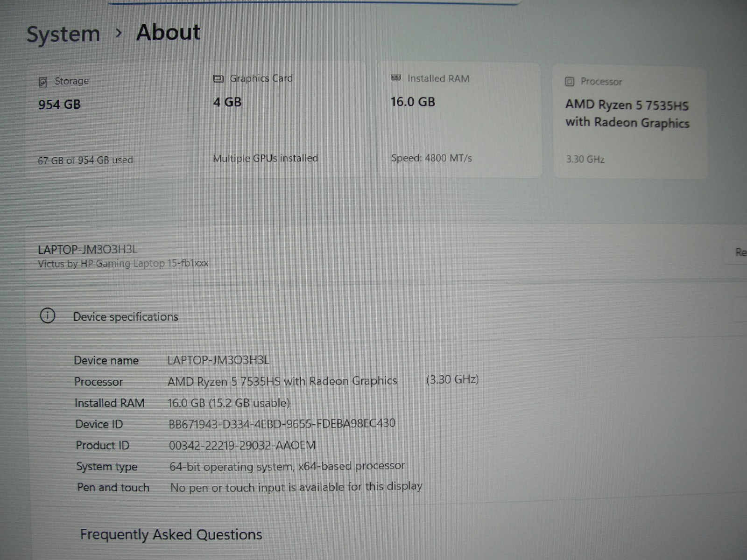Click 'Frequently Asked Questions' heading
This screenshot has height=560, width=747.
point(171,534)
